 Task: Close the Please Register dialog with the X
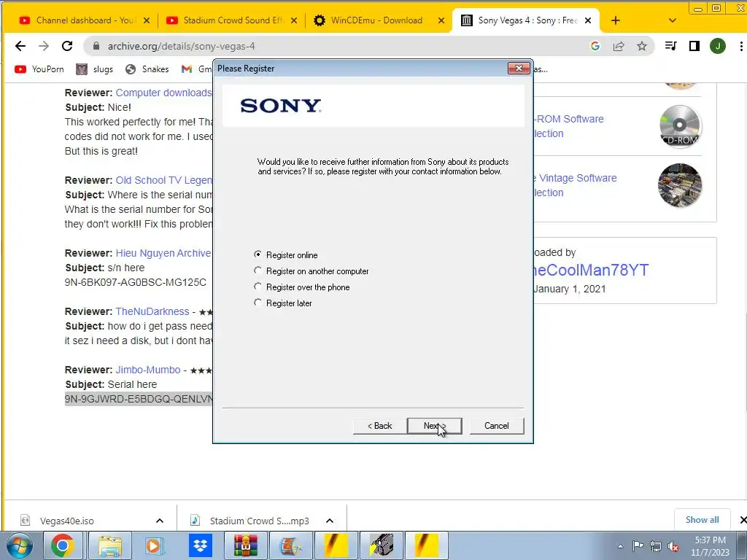click(x=519, y=69)
